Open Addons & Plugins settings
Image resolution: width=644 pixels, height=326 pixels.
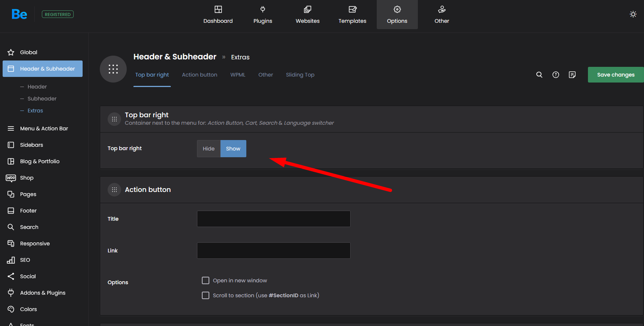point(43,293)
